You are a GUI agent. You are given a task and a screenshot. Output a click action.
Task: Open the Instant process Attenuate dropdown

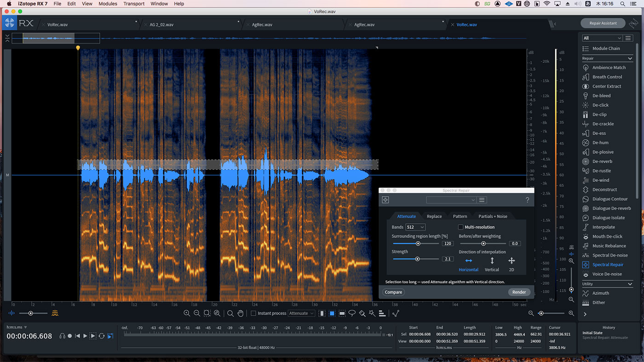coord(302,313)
